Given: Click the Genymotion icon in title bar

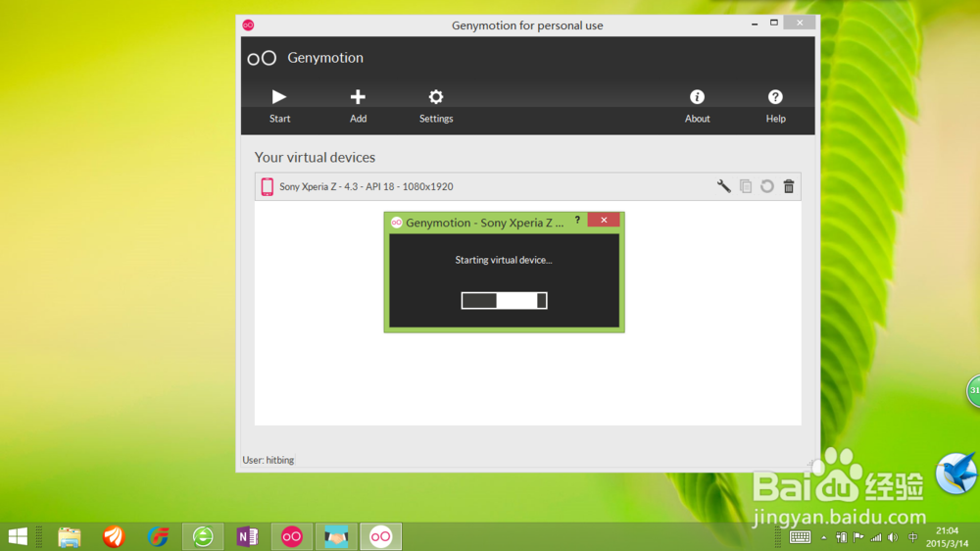Looking at the screenshot, I should [x=248, y=25].
